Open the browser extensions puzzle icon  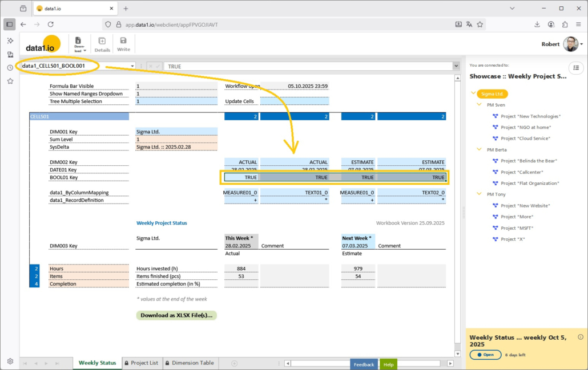coord(565,25)
